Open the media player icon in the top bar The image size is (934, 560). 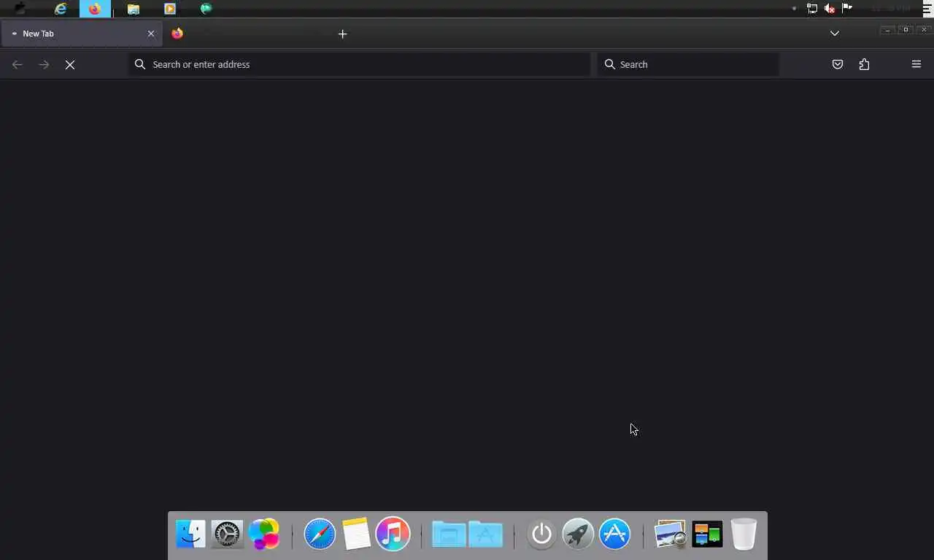[170, 9]
